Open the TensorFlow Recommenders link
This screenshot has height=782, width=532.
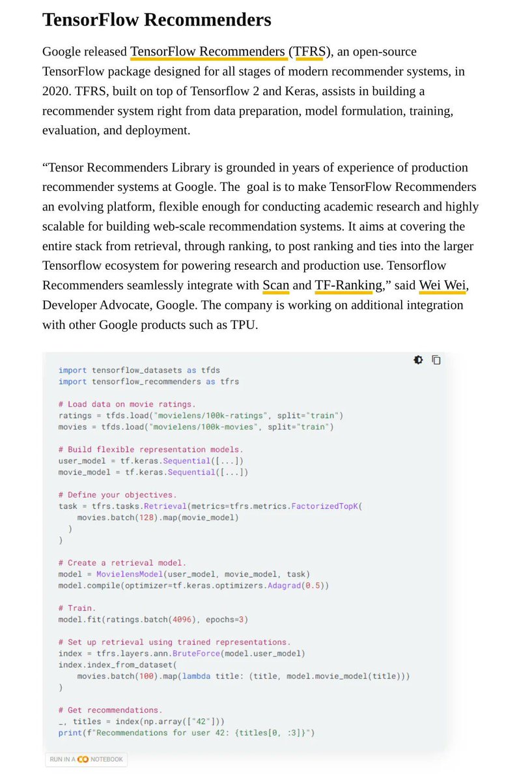click(x=208, y=51)
